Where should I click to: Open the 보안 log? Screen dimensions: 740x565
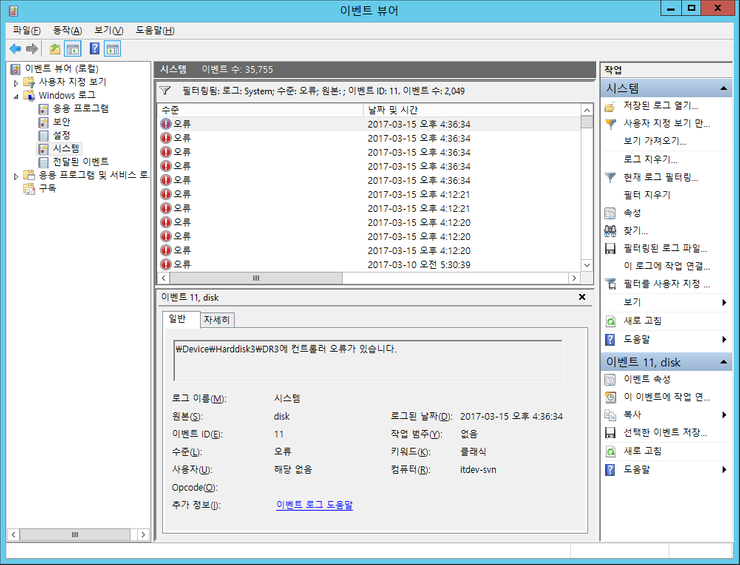coord(61,122)
